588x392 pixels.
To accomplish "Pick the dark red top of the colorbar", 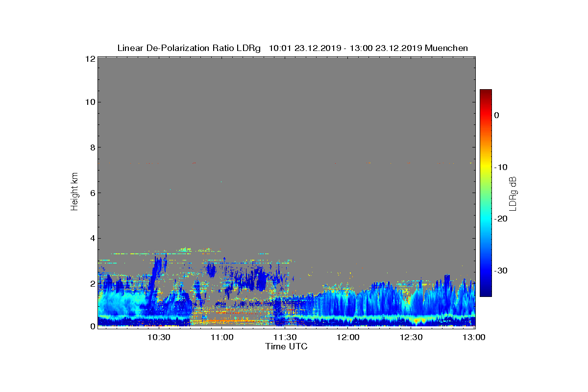I will tap(486, 92).
